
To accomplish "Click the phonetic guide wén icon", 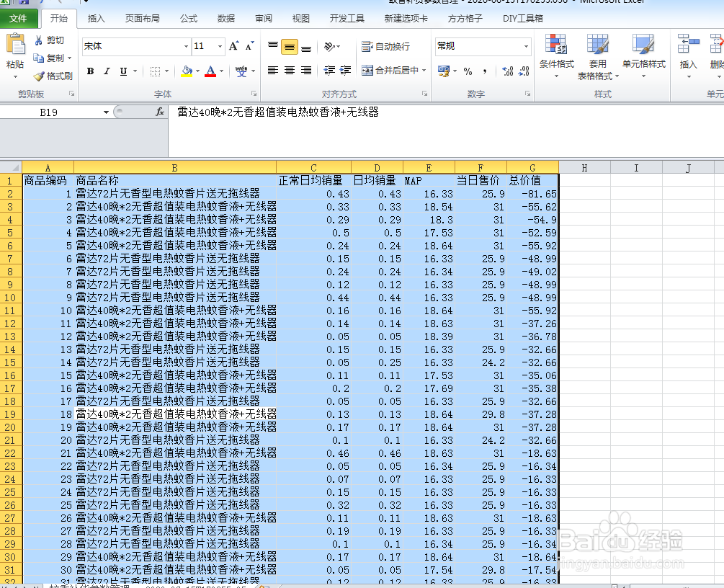I will 241,71.
